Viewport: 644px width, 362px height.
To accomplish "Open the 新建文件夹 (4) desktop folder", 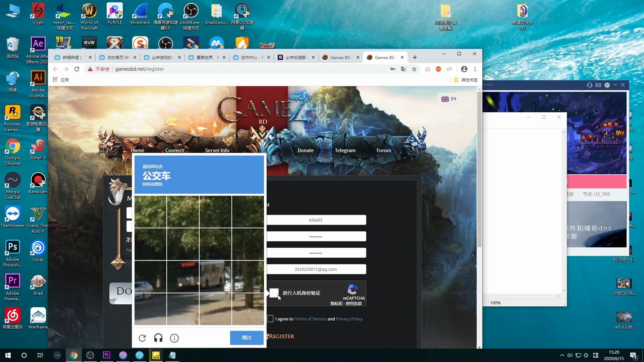I will point(523,17).
